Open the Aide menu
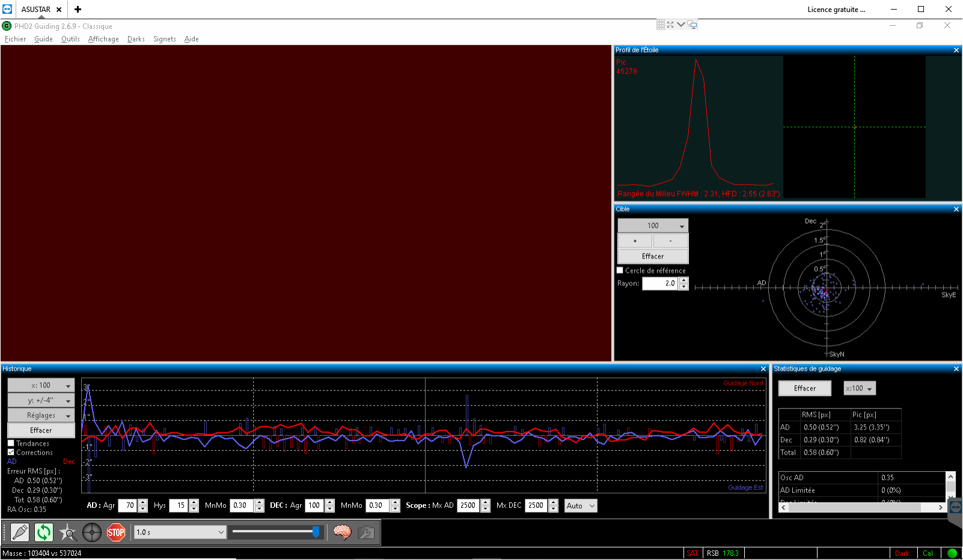 pyautogui.click(x=191, y=39)
